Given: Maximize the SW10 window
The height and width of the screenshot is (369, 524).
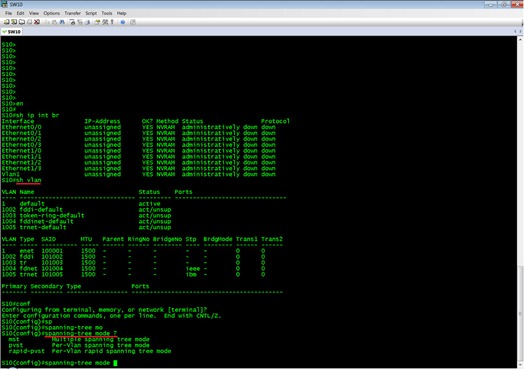Looking at the screenshot, I should coord(503,4).
